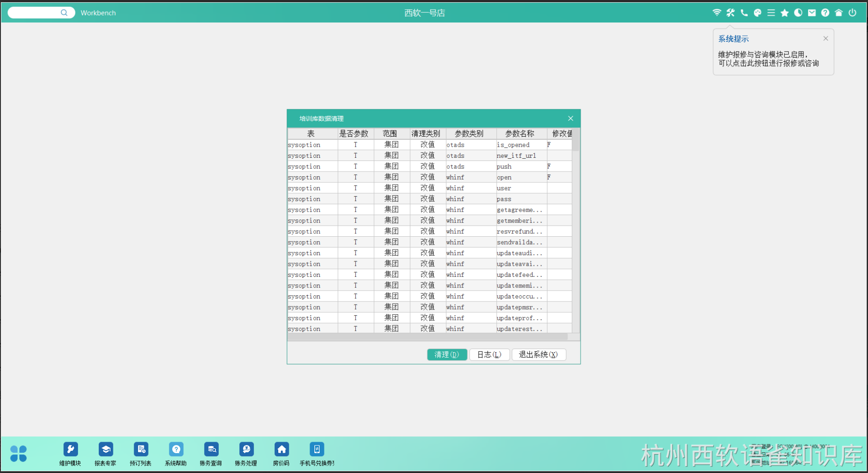Select the new_itf_url parameter cell

click(x=522, y=156)
